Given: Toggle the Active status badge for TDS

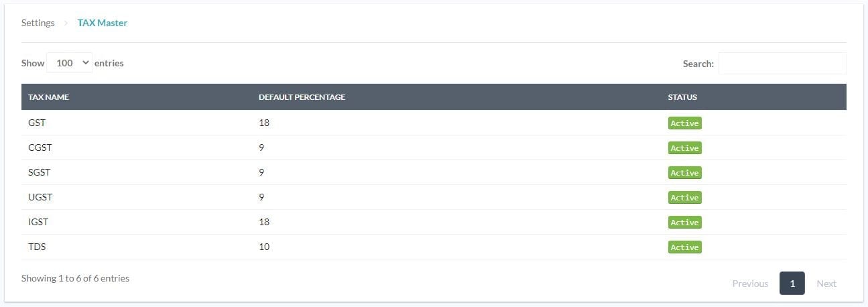Looking at the screenshot, I should [684, 247].
